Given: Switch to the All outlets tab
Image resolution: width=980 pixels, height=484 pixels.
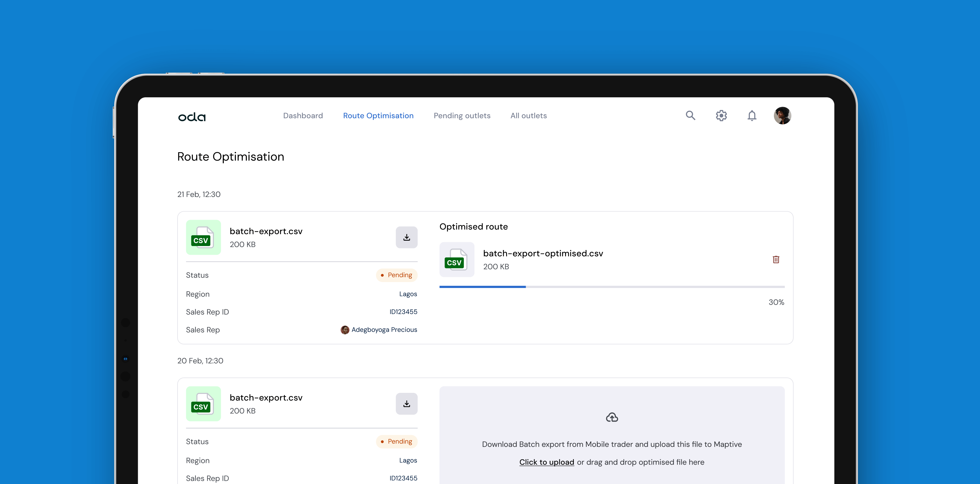Looking at the screenshot, I should 528,115.
